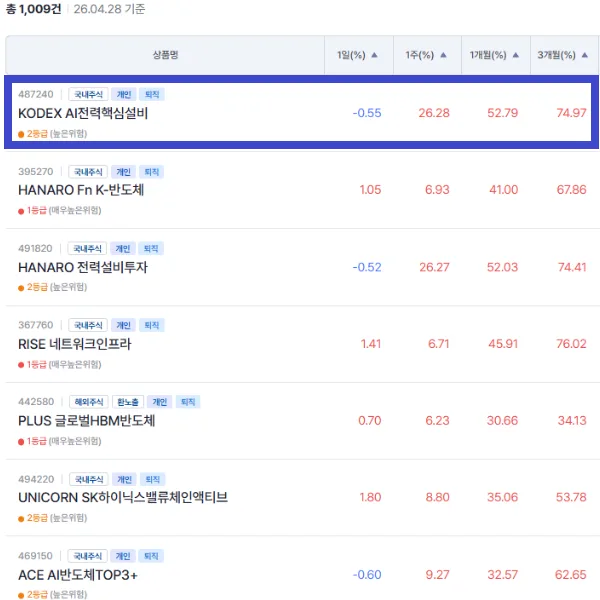Click 국내주식 tag on UNICORN SK하이닉스밸류체인액티브 row
Image resolution: width=600 pixels, height=600 pixels.
(x=89, y=479)
